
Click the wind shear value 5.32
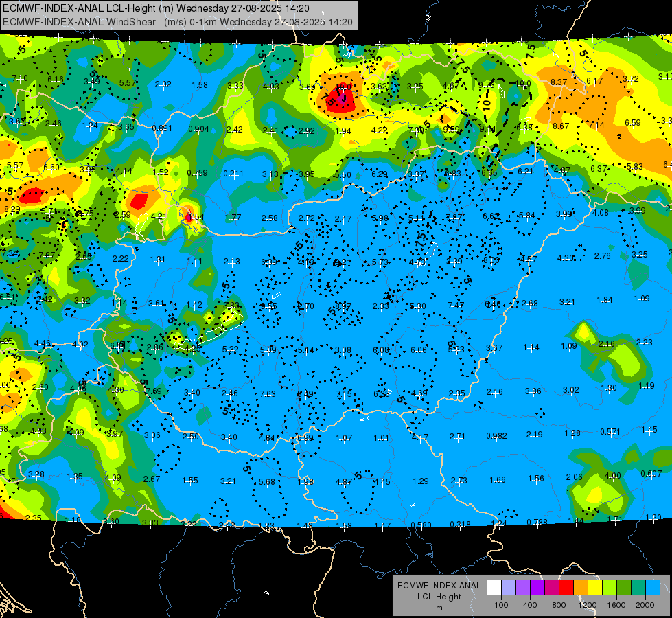click(230, 349)
